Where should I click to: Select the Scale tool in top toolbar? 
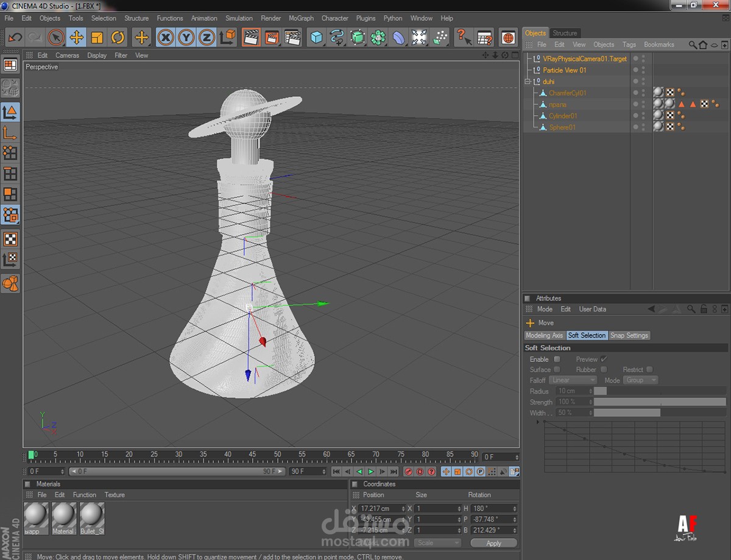point(97,38)
